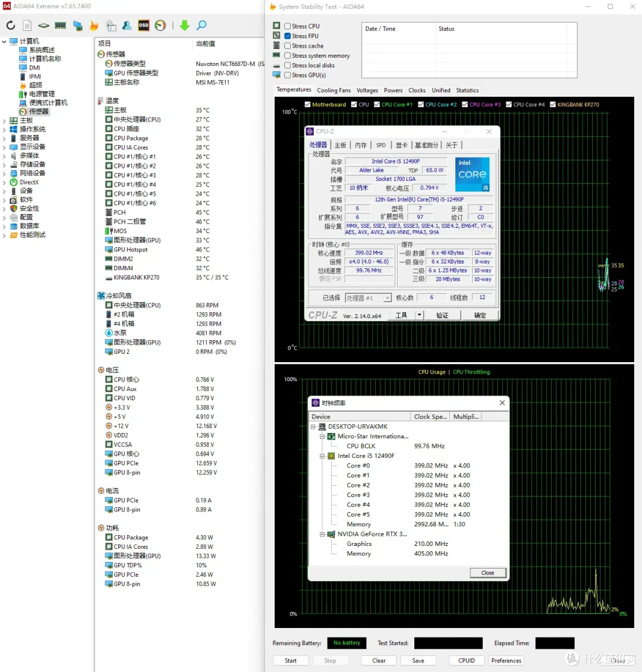Click Close in the clock frequency dialog

pyautogui.click(x=487, y=573)
